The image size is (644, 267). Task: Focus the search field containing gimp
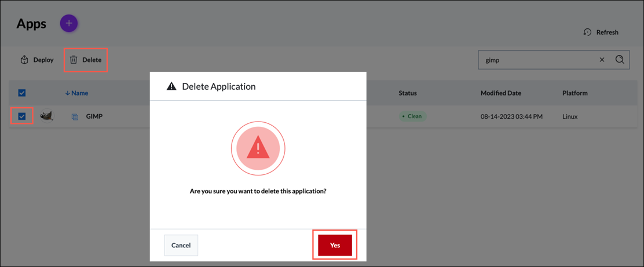536,60
